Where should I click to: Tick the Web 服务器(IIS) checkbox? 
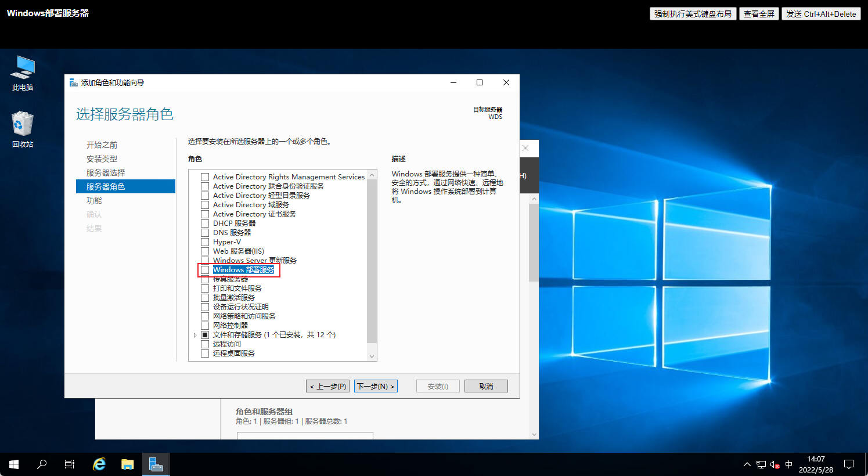pos(205,251)
